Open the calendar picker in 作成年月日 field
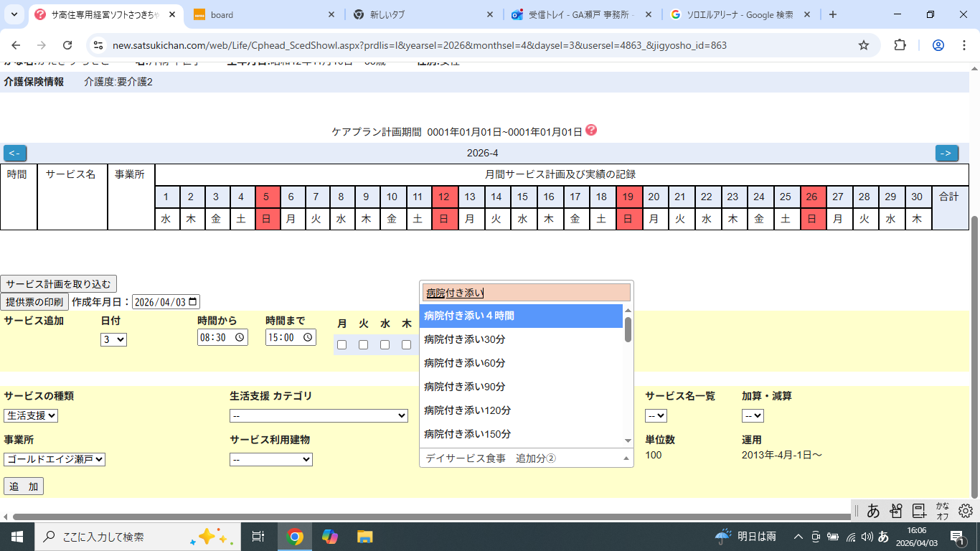Image resolution: width=980 pixels, height=551 pixels. pyautogui.click(x=193, y=302)
